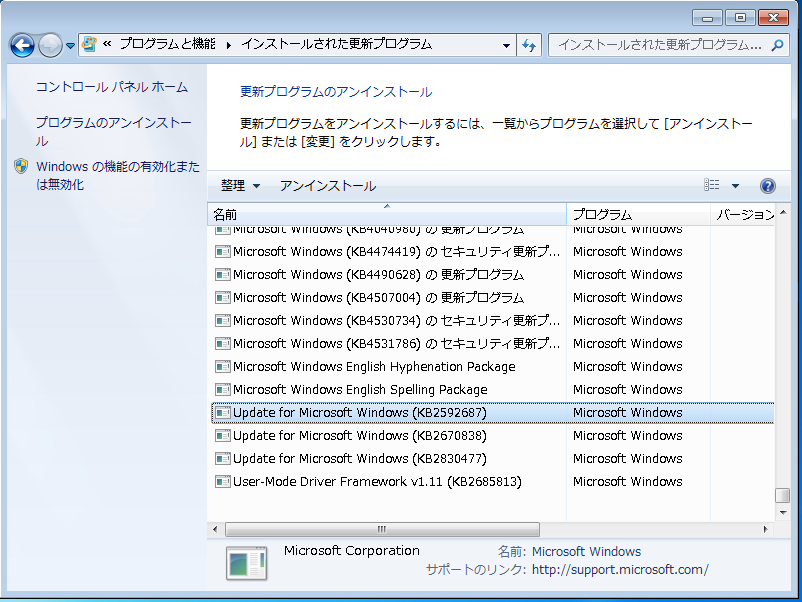Viewport: 802px width, 602px height.
Task: Select Update for Microsoft Windows (KB2830477)
Action: (493, 458)
